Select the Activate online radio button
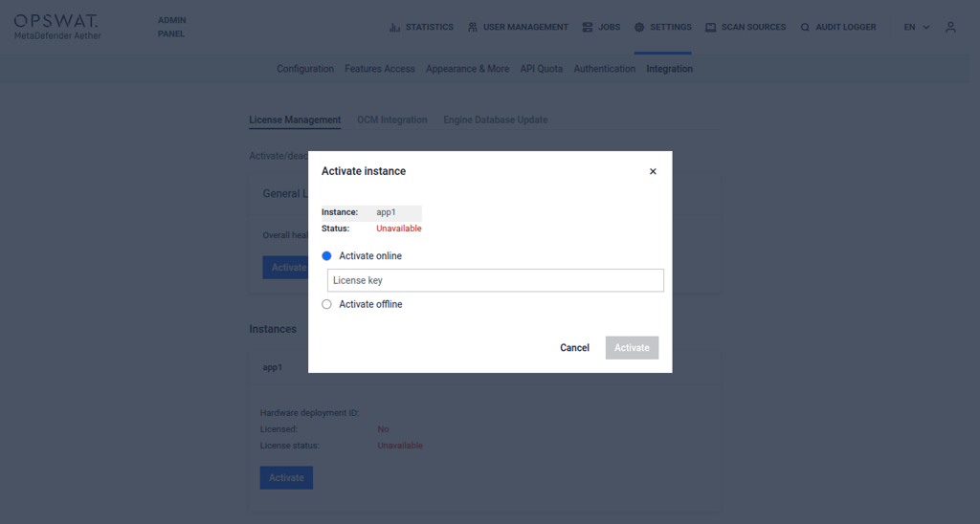The width and height of the screenshot is (980, 524). pyautogui.click(x=327, y=256)
